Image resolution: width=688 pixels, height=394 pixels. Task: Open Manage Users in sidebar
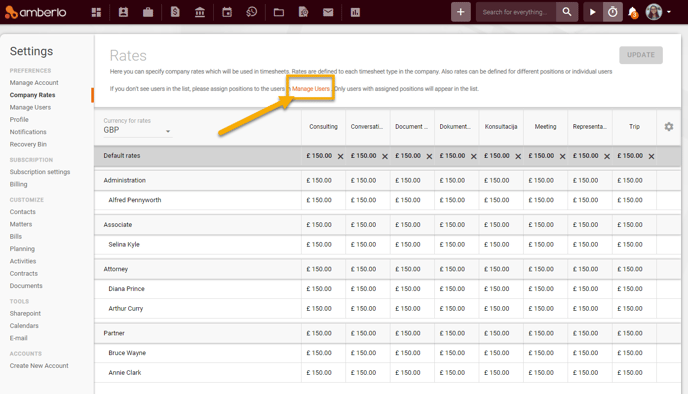(30, 107)
